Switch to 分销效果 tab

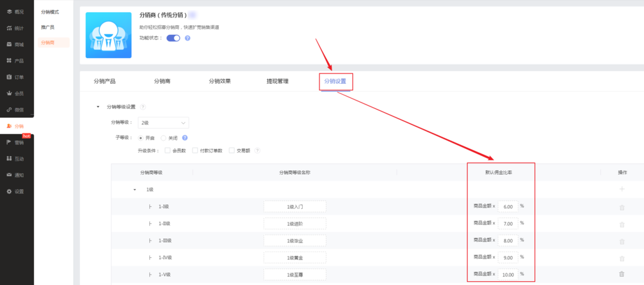pyautogui.click(x=220, y=81)
